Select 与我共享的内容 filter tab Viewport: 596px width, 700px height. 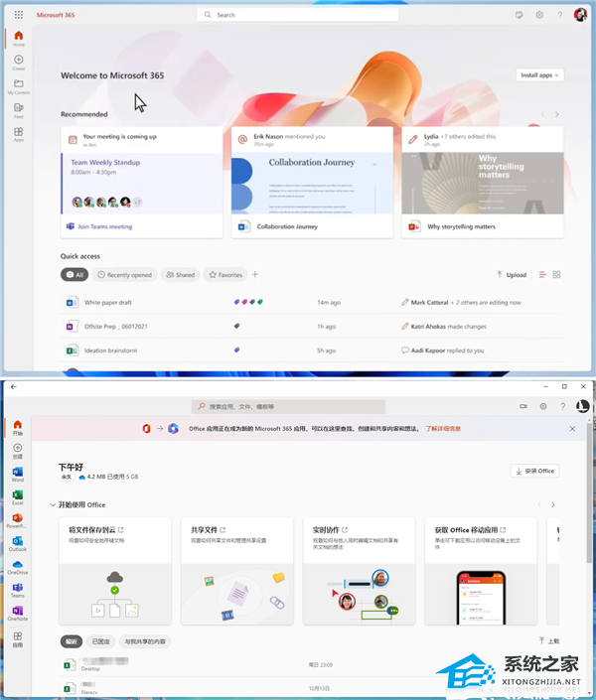click(145, 641)
